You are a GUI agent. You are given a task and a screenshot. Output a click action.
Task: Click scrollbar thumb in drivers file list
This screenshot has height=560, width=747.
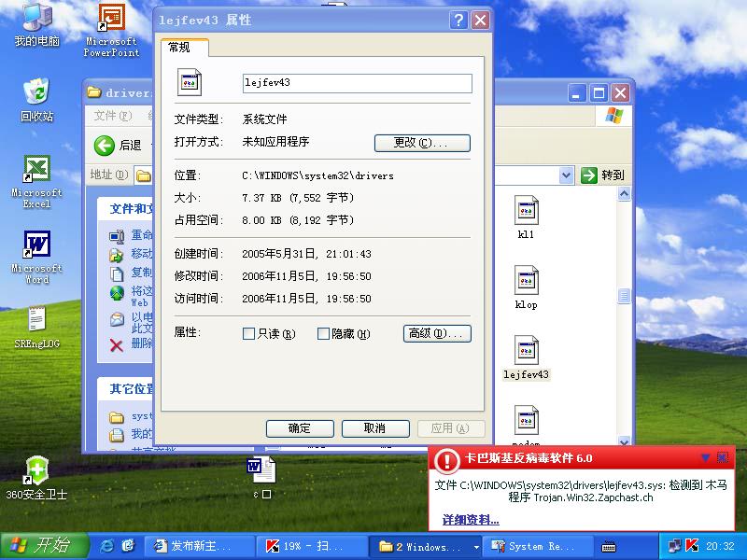(624, 296)
